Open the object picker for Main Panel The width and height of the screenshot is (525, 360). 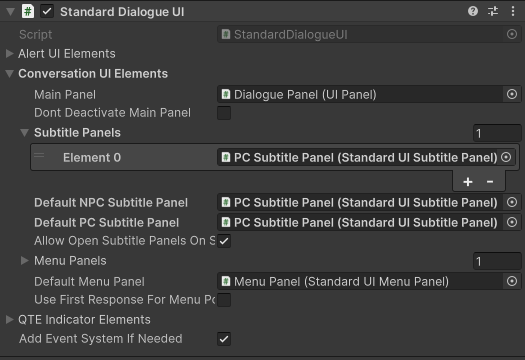[x=512, y=94]
